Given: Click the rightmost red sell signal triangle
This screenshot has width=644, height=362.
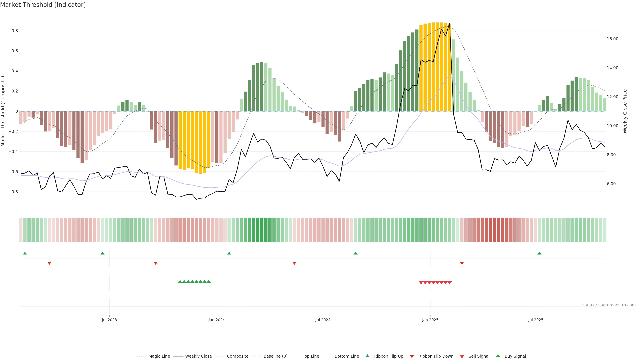Looking at the screenshot, I should point(449,283).
